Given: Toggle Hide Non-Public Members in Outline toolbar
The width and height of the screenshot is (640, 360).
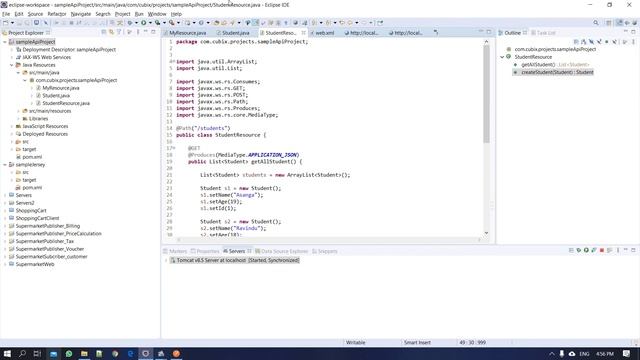Looking at the screenshot, I should (x=607, y=42).
